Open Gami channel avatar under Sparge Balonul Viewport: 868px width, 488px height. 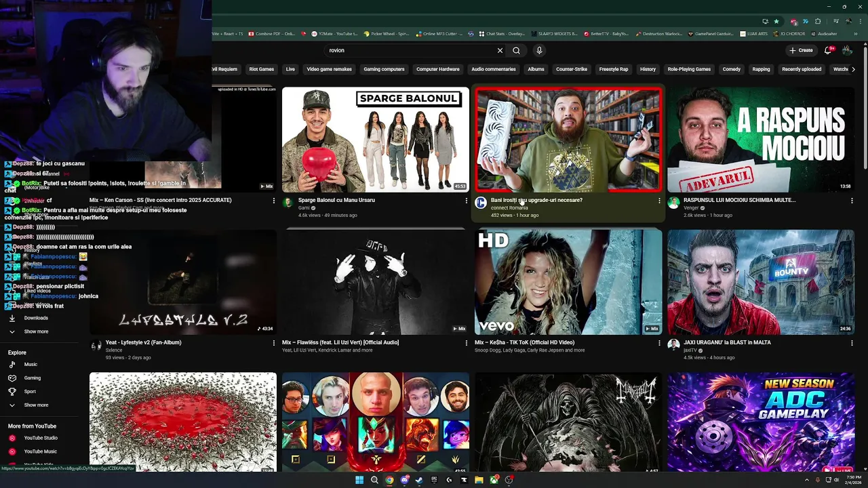[x=288, y=203]
